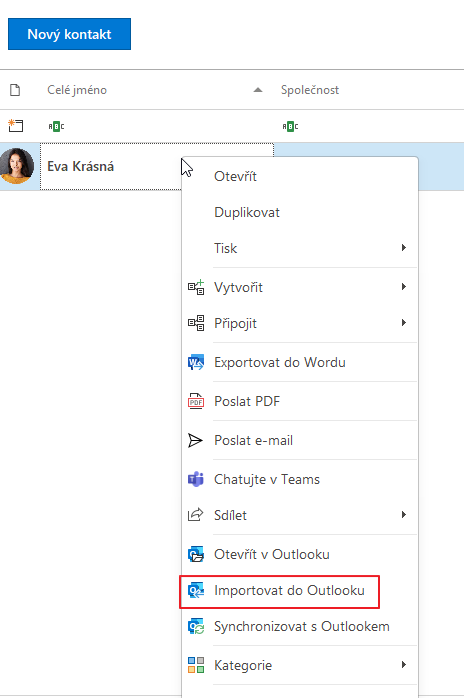Expand the Kategorie submenu arrow
The height and width of the screenshot is (698, 464).
403,665
